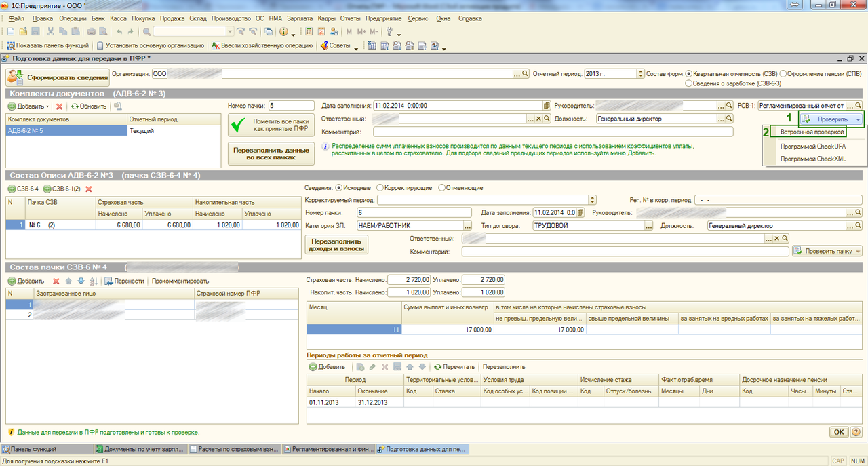Click Обновить refresh icon in Комплекты документов
Image resolution: width=868 pixels, height=466 pixels.
pos(75,106)
